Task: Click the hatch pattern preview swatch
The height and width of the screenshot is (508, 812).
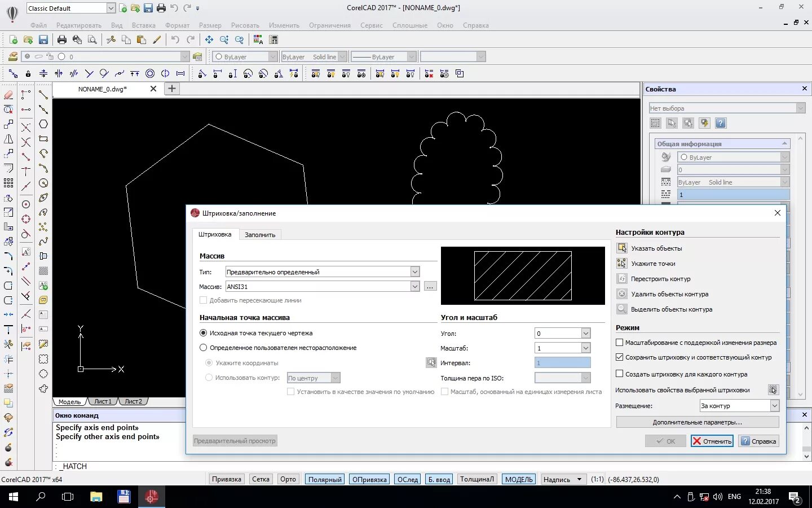Action: coord(523,275)
